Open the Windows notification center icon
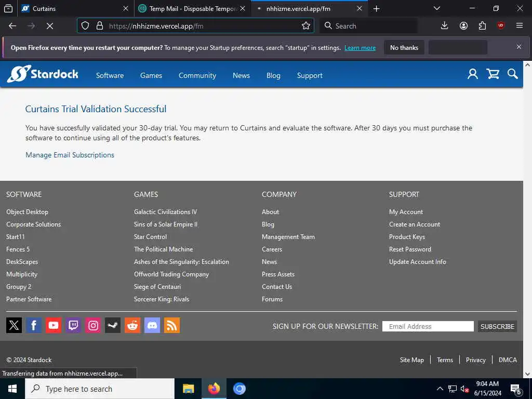532x399 pixels. pyautogui.click(x=516, y=389)
